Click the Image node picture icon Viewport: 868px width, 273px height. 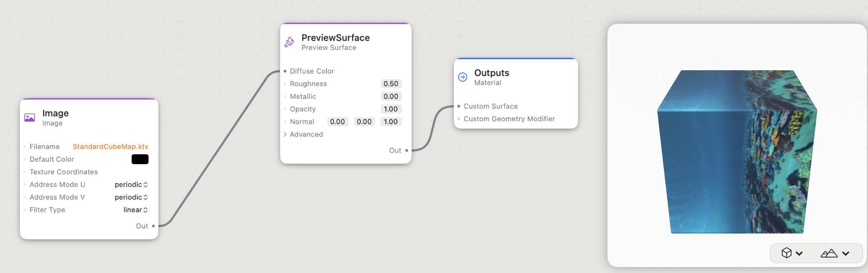pyautogui.click(x=30, y=118)
